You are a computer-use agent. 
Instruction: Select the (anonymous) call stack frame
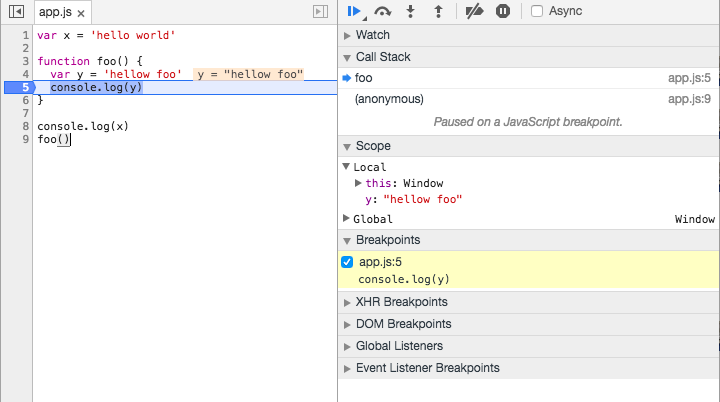click(389, 99)
